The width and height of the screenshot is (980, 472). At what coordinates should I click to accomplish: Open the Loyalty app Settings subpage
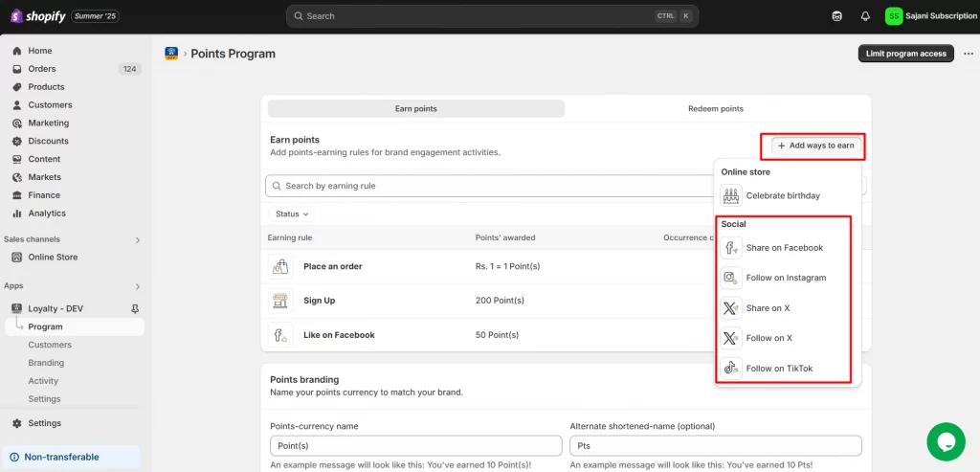[x=44, y=399]
